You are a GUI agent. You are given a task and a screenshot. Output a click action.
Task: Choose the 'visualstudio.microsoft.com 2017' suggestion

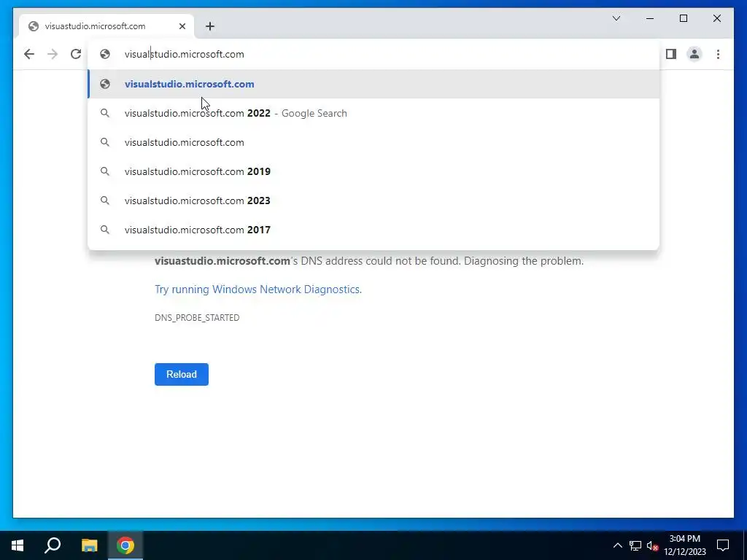tap(374, 230)
